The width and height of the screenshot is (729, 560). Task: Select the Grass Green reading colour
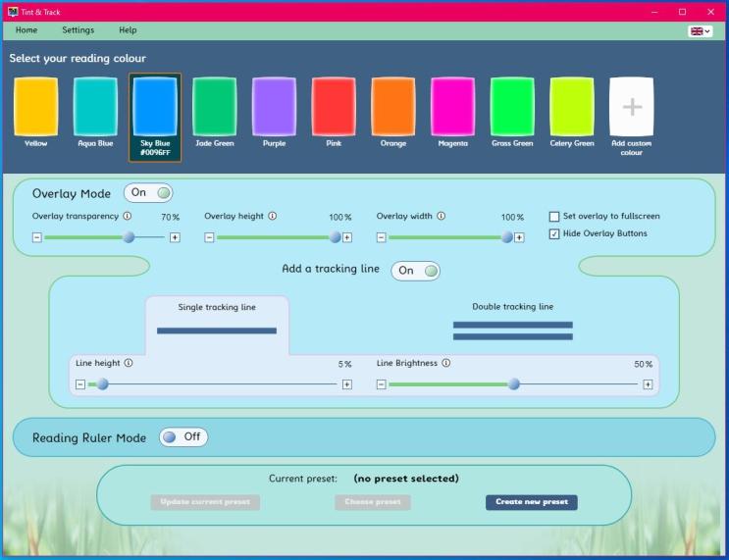[x=512, y=107]
